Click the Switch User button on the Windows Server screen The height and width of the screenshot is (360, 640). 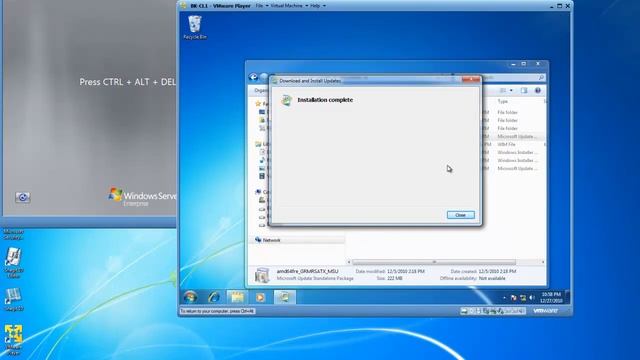[x=22, y=198]
